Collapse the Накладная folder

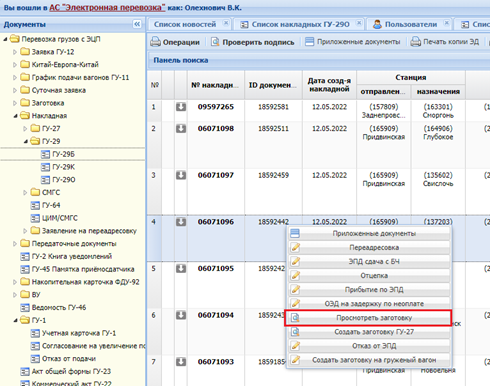point(15,116)
